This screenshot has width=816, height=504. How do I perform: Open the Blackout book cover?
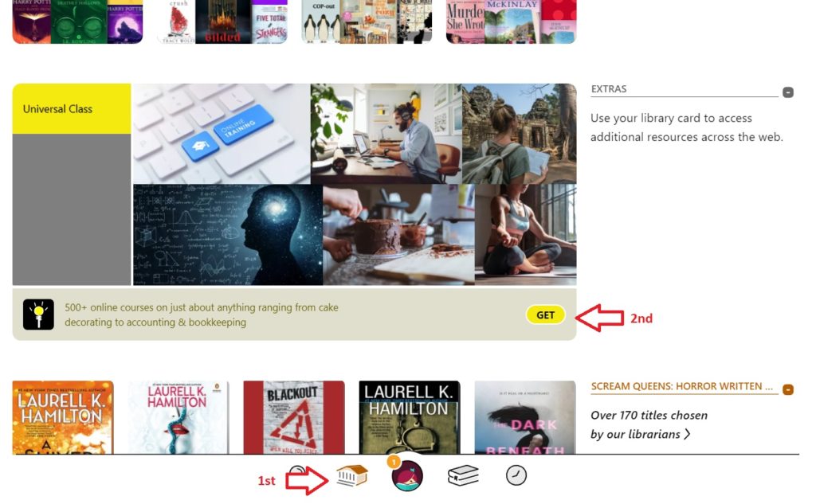point(294,418)
